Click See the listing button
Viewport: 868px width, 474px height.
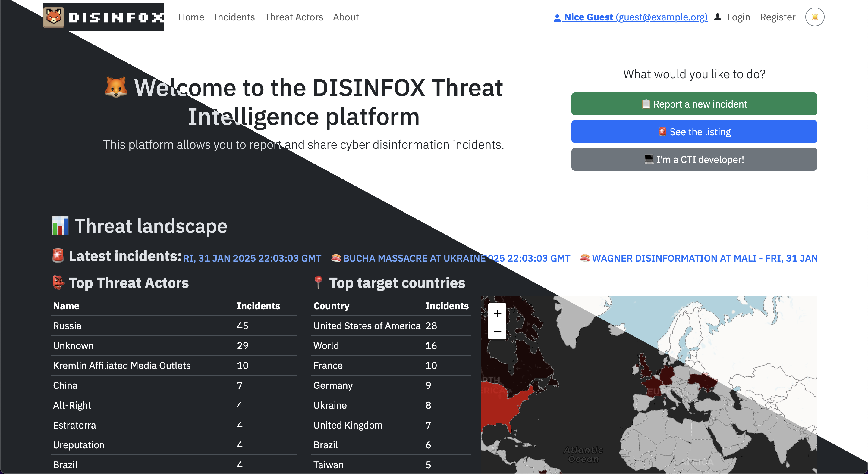(694, 131)
